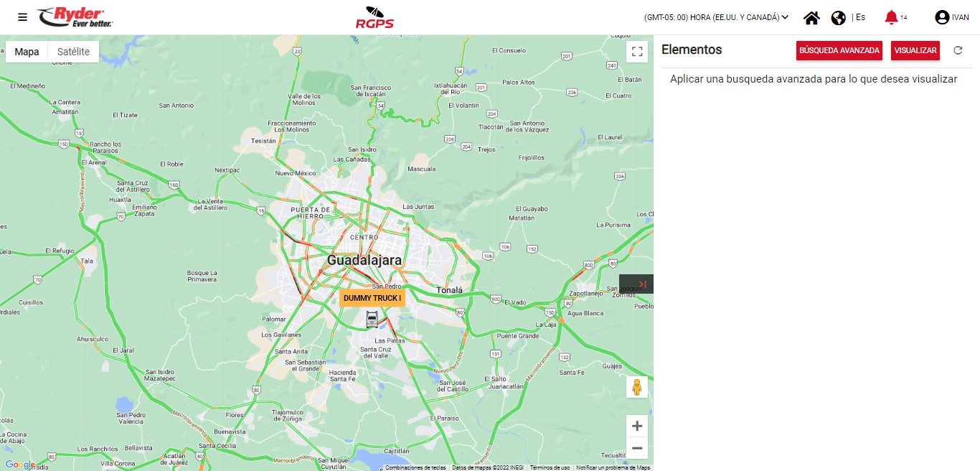Click the DUMMY TRUCK I label
980x471 pixels.
[x=372, y=298]
